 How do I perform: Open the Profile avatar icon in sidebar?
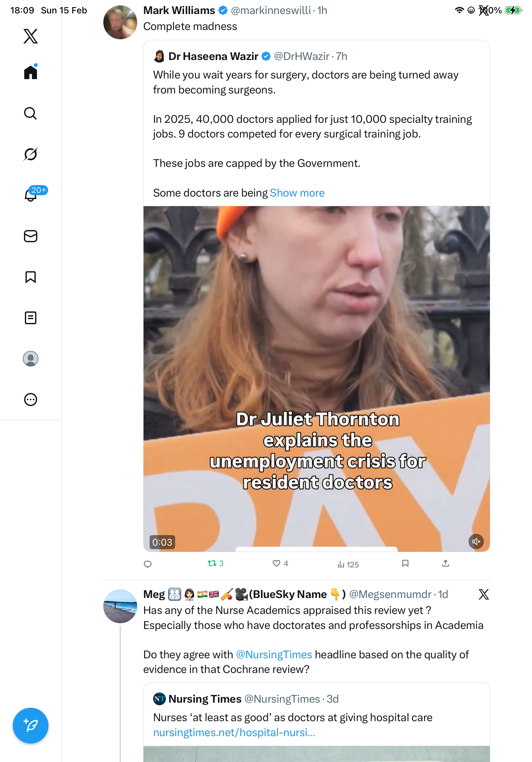coord(31,358)
